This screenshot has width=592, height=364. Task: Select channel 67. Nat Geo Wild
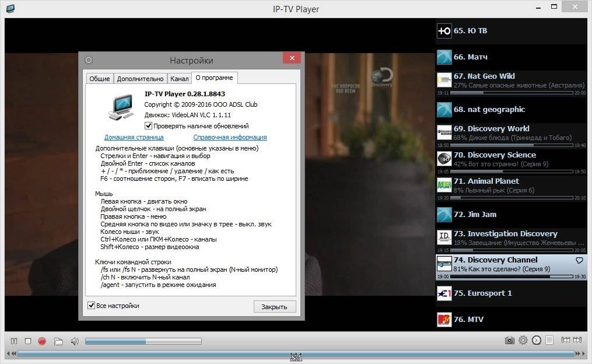tap(511, 83)
